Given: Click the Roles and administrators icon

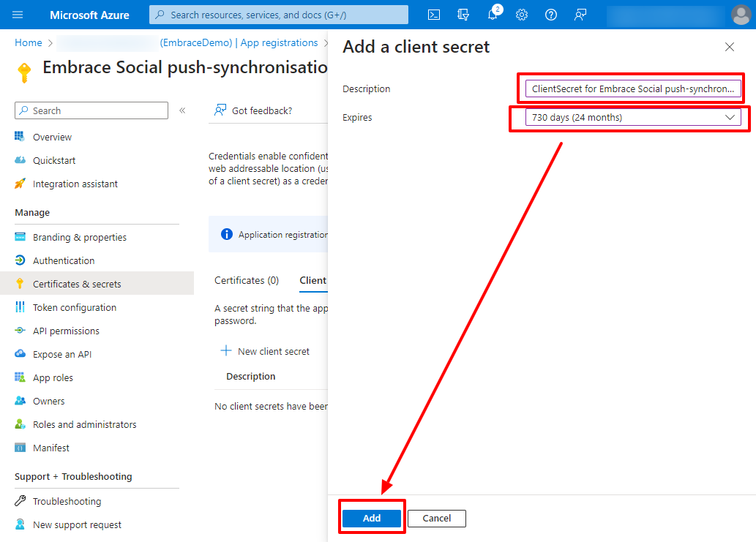Looking at the screenshot, I should click(x=20, y=424).
